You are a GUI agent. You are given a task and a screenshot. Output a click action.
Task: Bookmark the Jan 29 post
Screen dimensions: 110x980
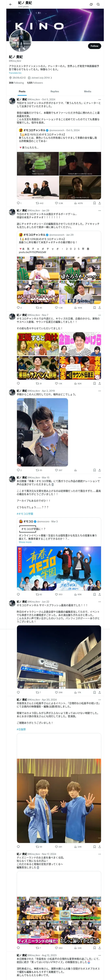click(95, 308)
